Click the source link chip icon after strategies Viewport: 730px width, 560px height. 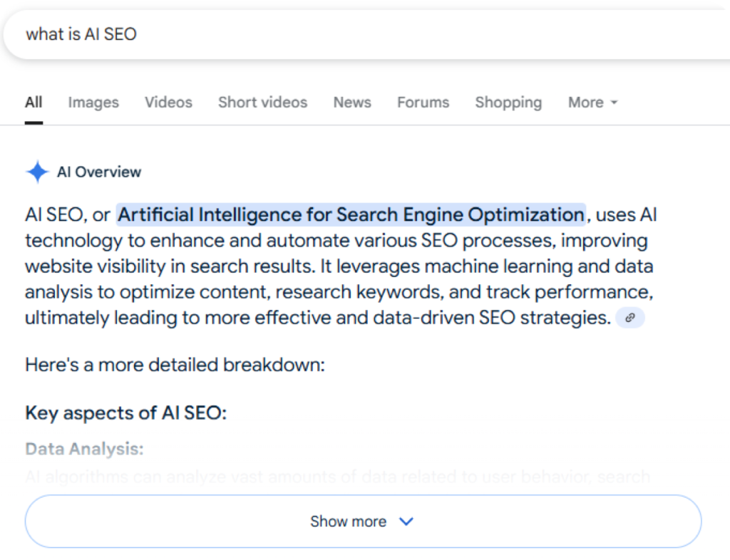[x=629, y=318]
